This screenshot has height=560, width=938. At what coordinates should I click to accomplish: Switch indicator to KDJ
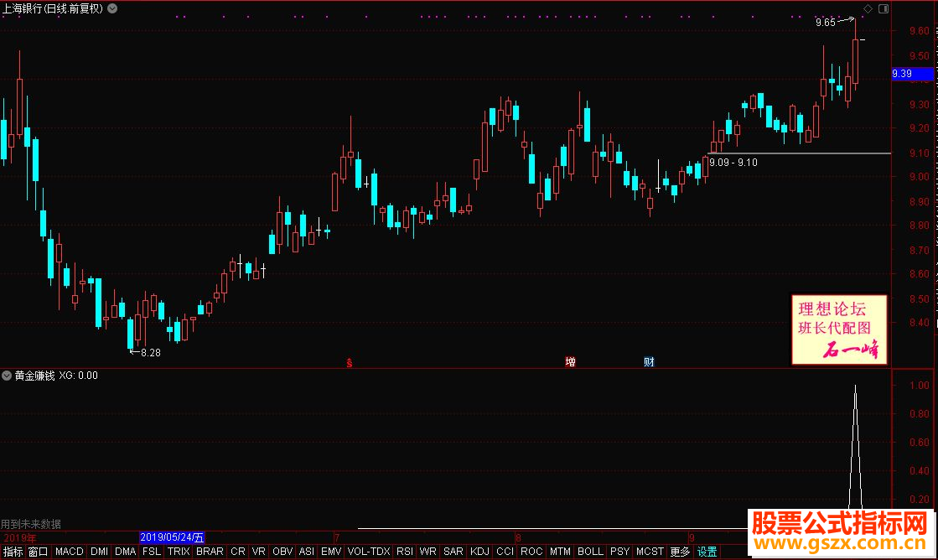tap(479, 552)
